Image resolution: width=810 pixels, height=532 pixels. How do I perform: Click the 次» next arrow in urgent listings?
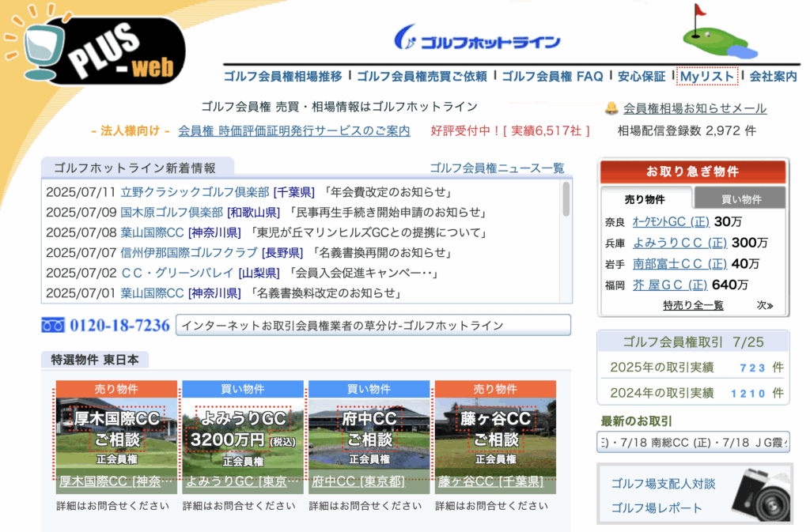click(x=764, y=305)
